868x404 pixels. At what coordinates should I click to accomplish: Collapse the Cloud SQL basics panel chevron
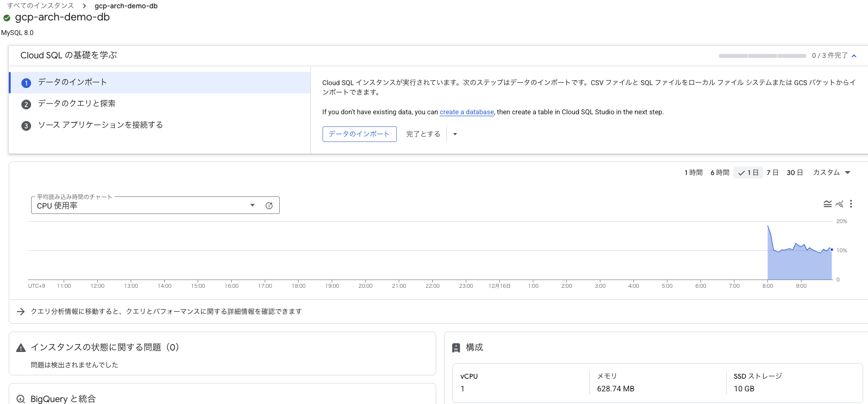pos(854,56)
